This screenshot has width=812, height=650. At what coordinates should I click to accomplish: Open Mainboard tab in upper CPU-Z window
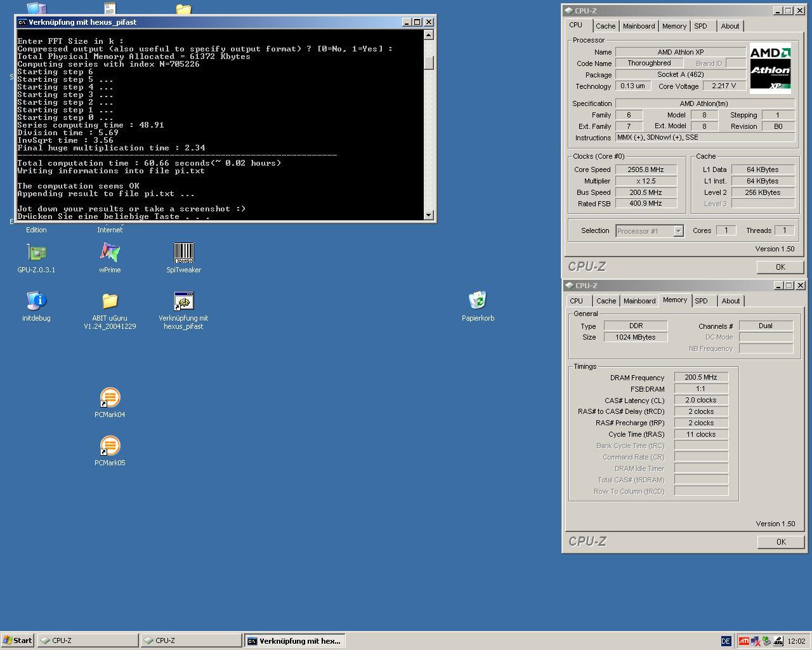pyautogui.click(x=638, y=26)
